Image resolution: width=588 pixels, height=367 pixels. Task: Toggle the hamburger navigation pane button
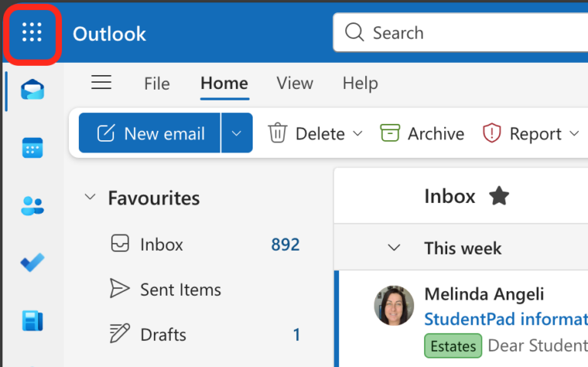click(101, 84)
